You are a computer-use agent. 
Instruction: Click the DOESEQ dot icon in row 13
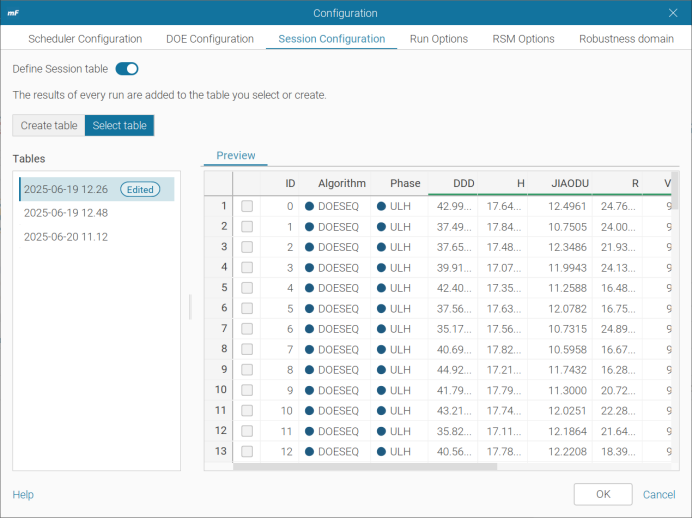pyautogui.click(x=309, y=452)
